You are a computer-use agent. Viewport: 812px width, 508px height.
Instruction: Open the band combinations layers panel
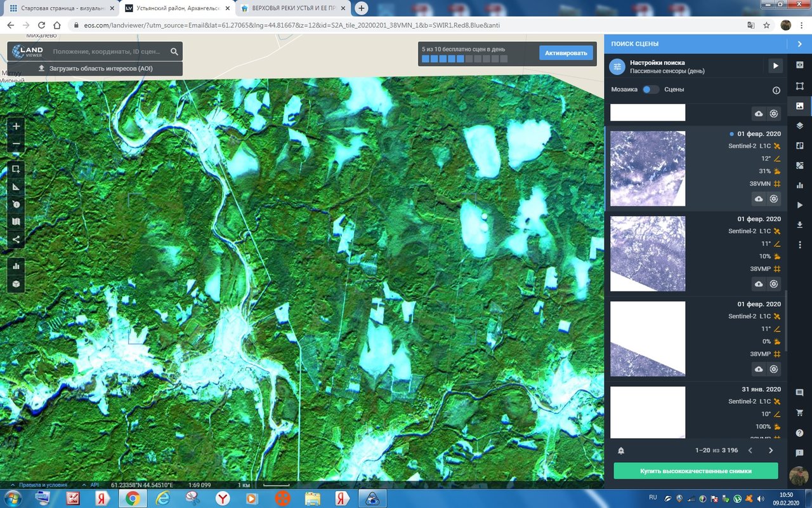click(799, 126)
